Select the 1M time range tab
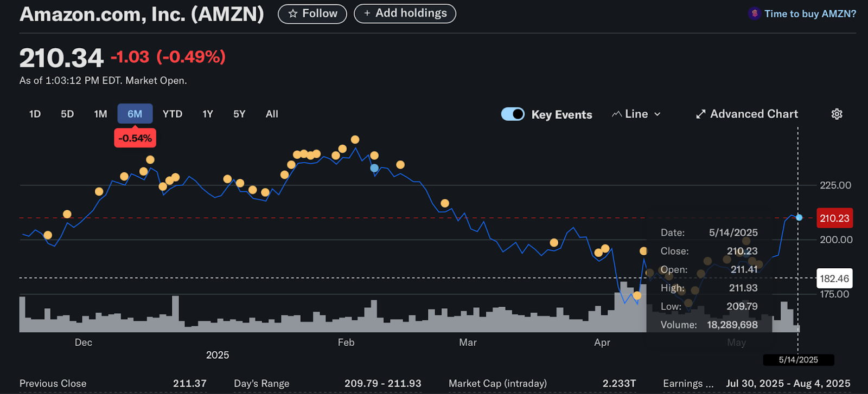 pyautogui.click(x=100, y=114)
